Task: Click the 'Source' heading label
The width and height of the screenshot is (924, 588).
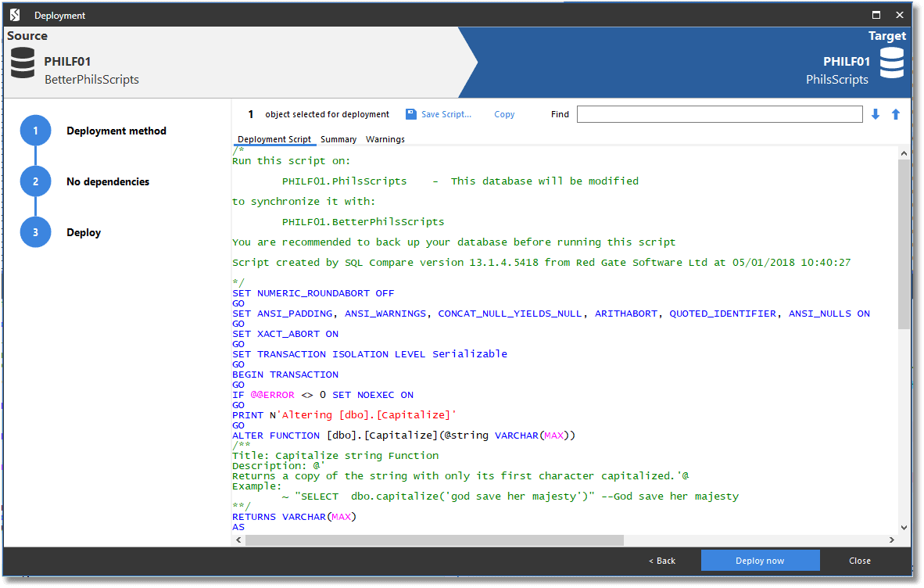Action: tap(27, 36)
